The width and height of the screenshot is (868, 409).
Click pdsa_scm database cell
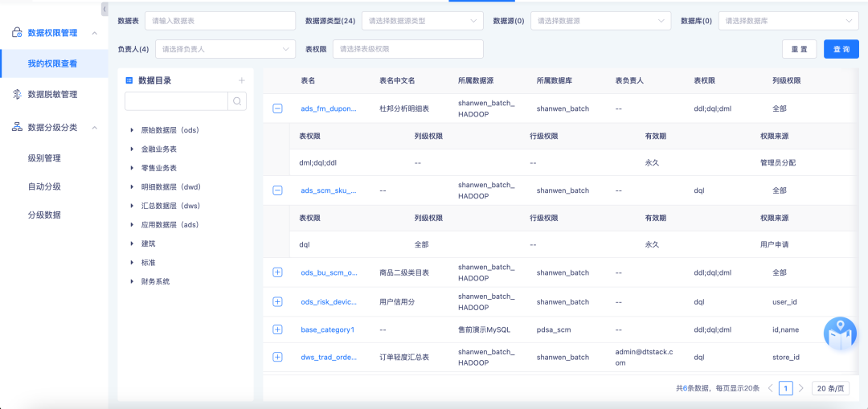pos(554,329)
